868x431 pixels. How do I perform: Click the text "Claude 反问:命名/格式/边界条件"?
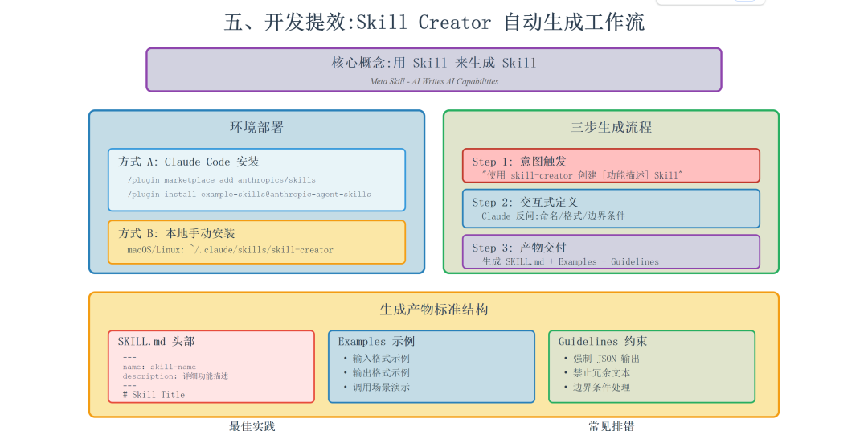[x=553, y=216]
